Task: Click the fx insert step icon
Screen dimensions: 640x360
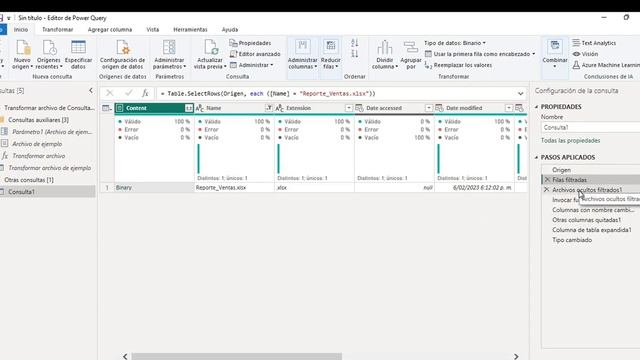Action: pos(145,93)
